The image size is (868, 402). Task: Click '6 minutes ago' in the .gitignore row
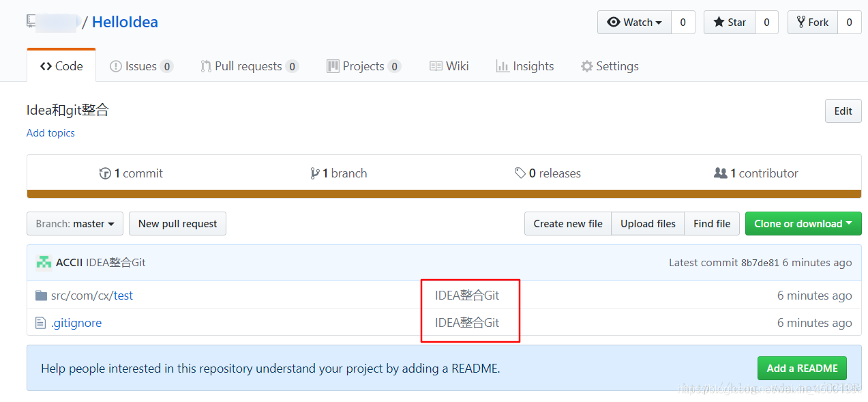tap(815, 323)
